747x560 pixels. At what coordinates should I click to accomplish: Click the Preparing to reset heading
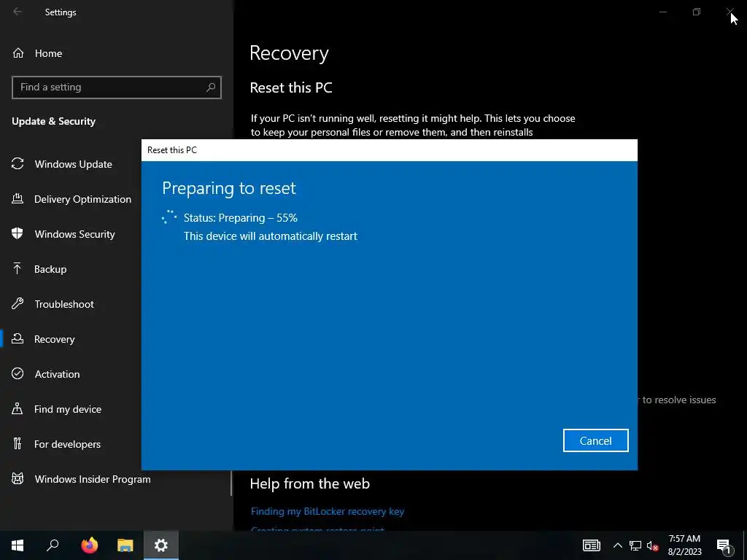pos(228,188)
